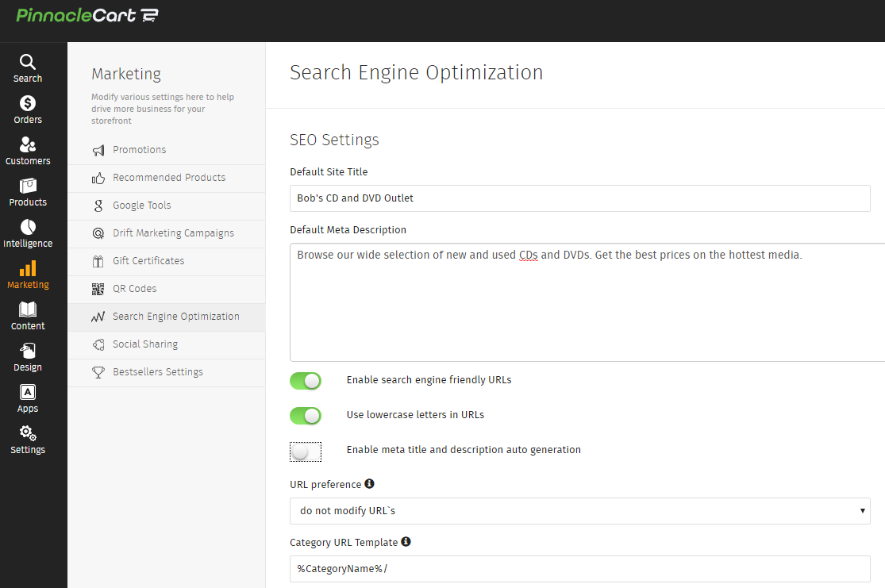Screen dimensions: 885x588
Task: Click the Gift Certificates gift icon
Action: coord(98,261)
